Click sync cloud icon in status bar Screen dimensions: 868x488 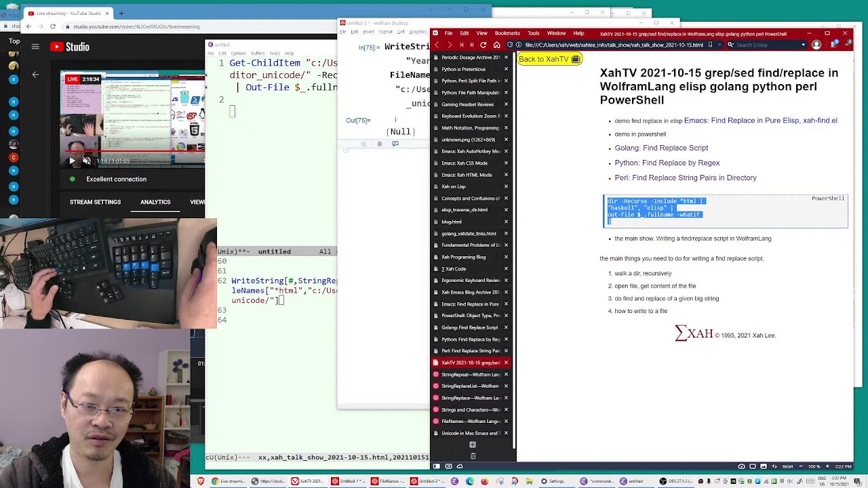click(x=460, y=466)
